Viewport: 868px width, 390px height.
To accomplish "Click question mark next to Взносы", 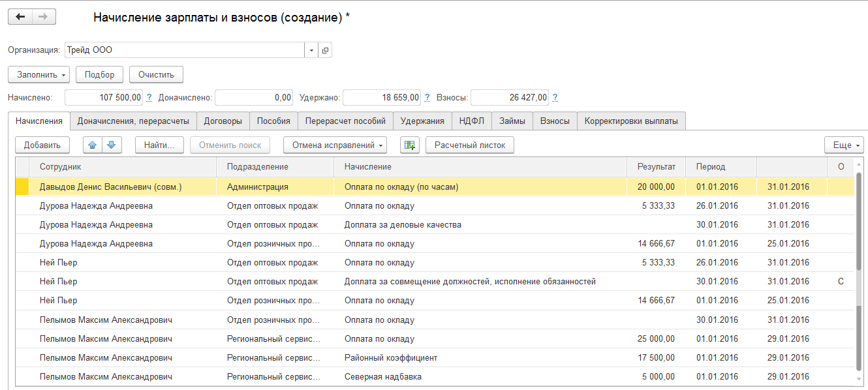I will (555, 98).
